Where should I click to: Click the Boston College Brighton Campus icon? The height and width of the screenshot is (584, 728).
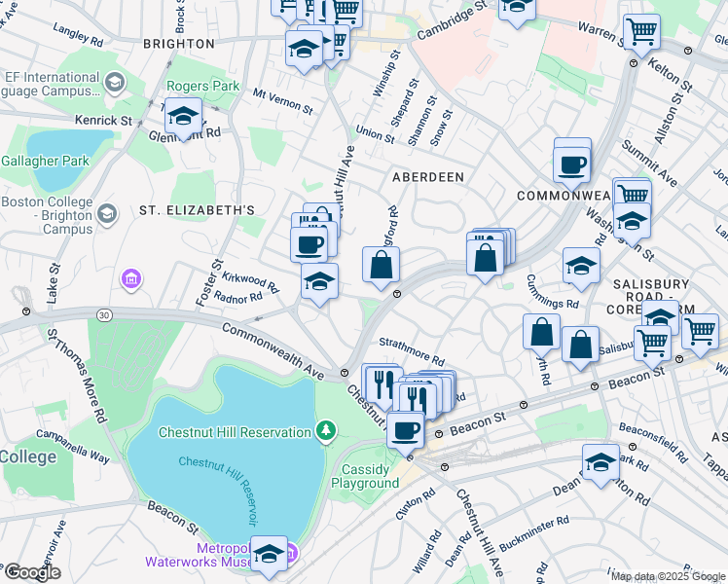(107, 213)
